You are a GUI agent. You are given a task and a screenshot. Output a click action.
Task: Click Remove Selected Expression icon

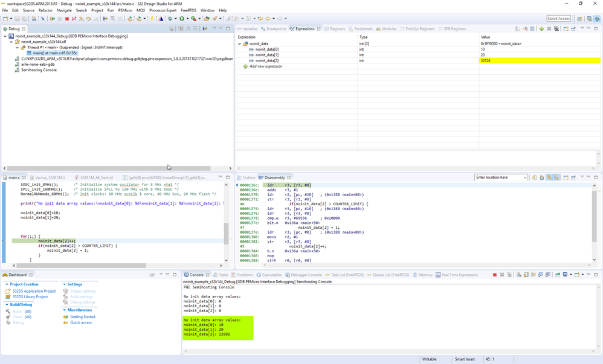pos(549,29)
